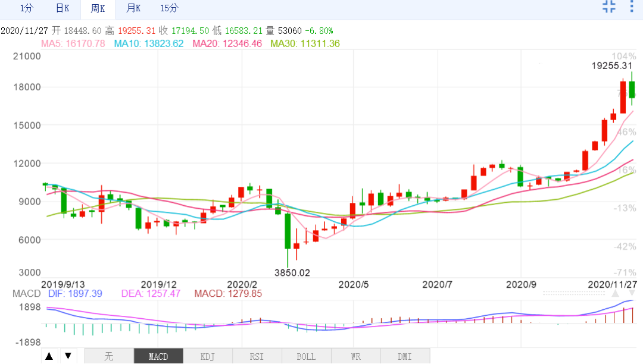Image resolution: width=643 pixels, height=364 pixels.
Task: Click the collapse fullscreen icon at top right
Action: (609, 7)
